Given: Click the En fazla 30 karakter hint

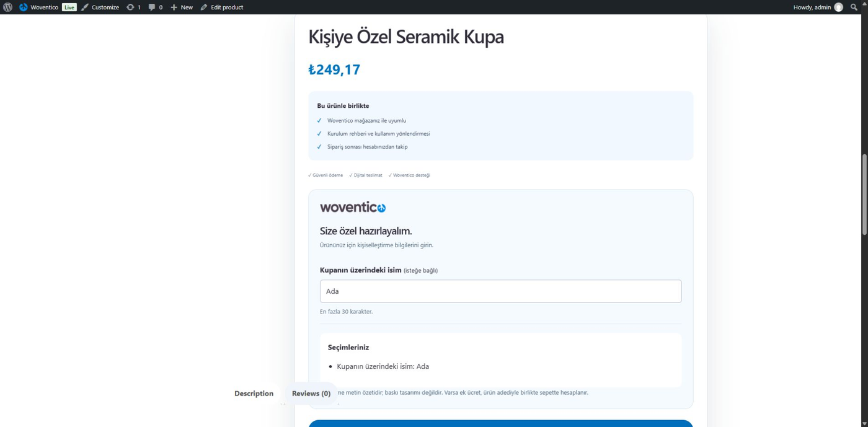Looking at the screenshot, I should pyautogui.click(x=346, y=312).
